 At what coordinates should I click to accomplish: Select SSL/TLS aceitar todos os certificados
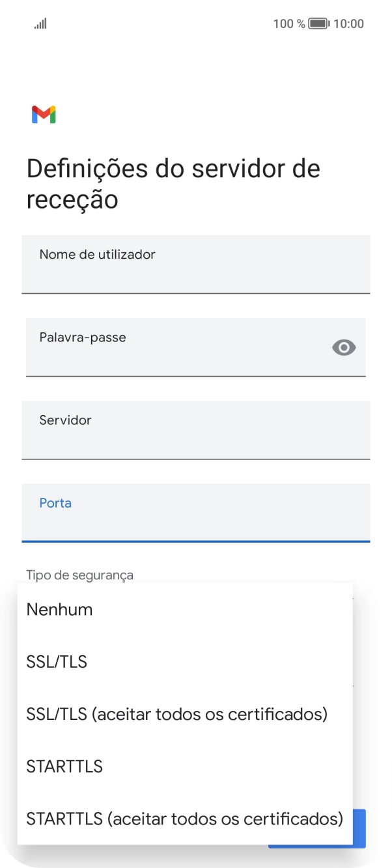(176, 714)
